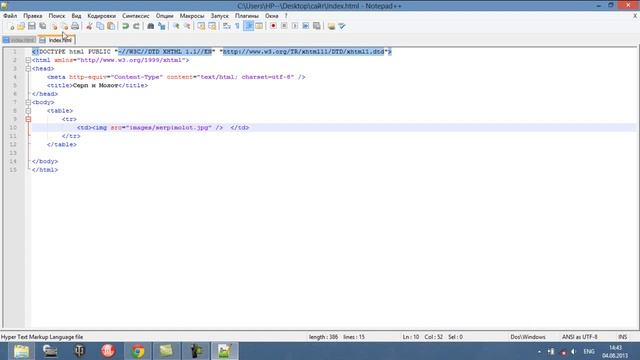Toggle INS insert mode in status bar
Image resolution: width=640 pixels, height=360 pixels.
[622, 337]
